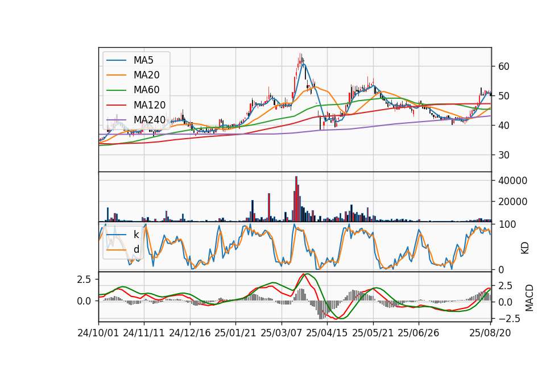The width and height of the screenshot is (546, 392).
Task: Click the MA60 legend label
Action: click(x=146, y=90)
